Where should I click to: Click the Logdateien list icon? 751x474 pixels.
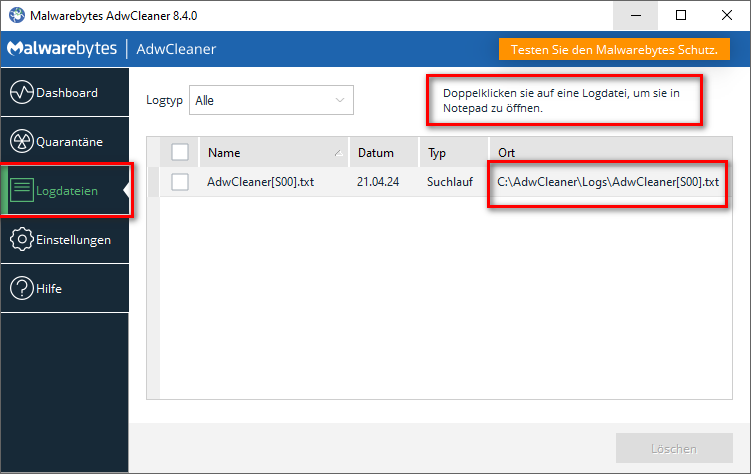tap(22, 190)
